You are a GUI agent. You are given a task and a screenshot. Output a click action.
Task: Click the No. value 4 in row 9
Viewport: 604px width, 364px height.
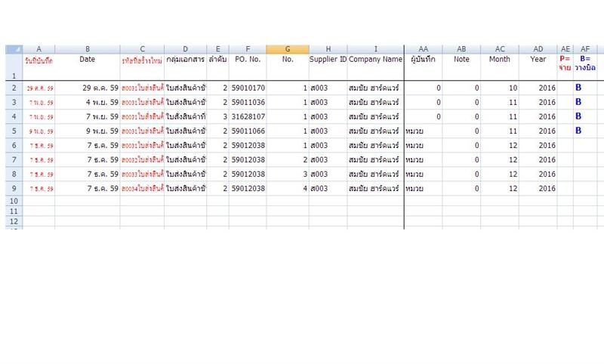click(287, 187)
